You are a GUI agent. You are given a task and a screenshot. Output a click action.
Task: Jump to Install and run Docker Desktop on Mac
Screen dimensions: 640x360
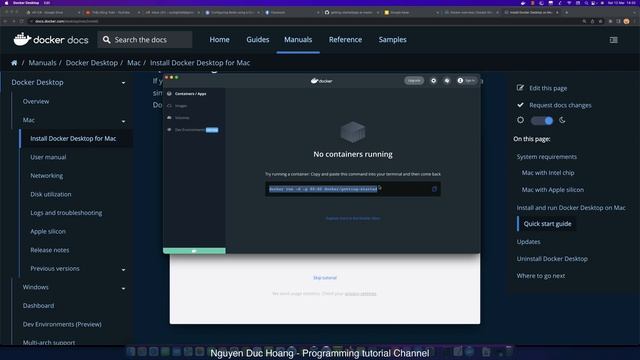(571, 208)
